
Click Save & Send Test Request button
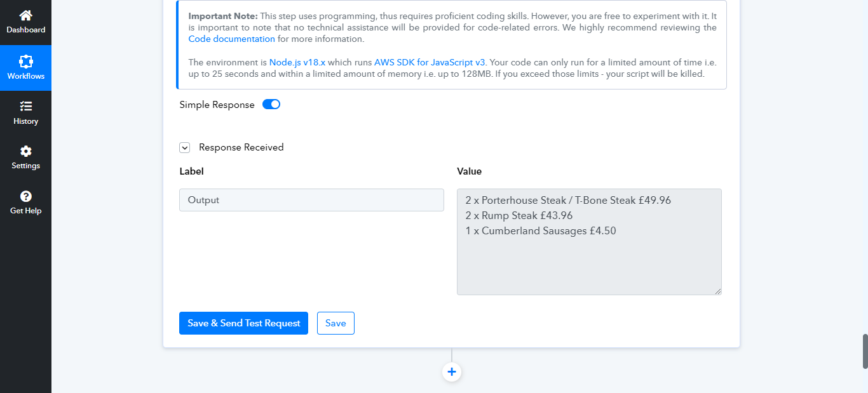243,323
